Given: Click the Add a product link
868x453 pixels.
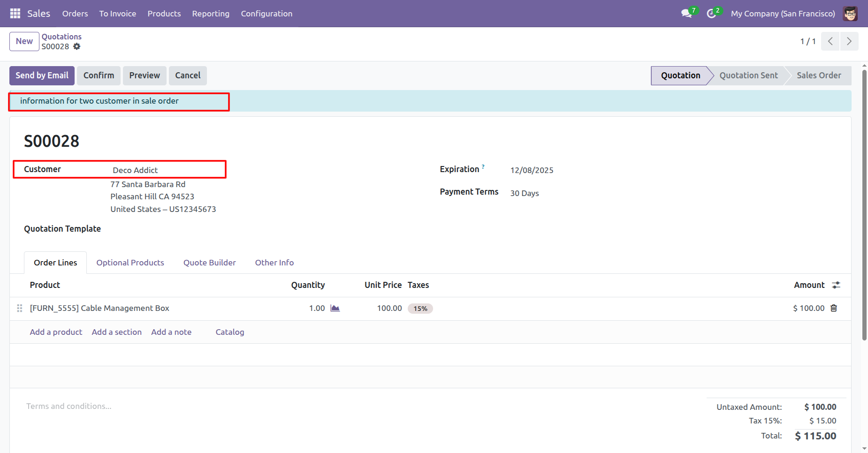Looking at the screenshot, I should [x=56, y=332].
